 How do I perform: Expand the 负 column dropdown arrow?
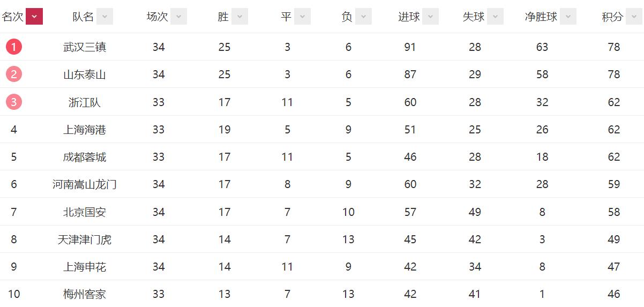tap(363, 17)
